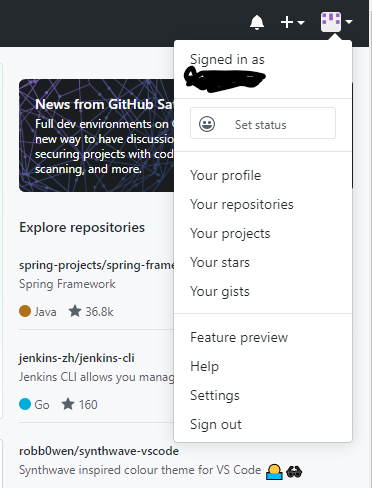
Task: Open Settings from the user menu
Action: (215, 395)
